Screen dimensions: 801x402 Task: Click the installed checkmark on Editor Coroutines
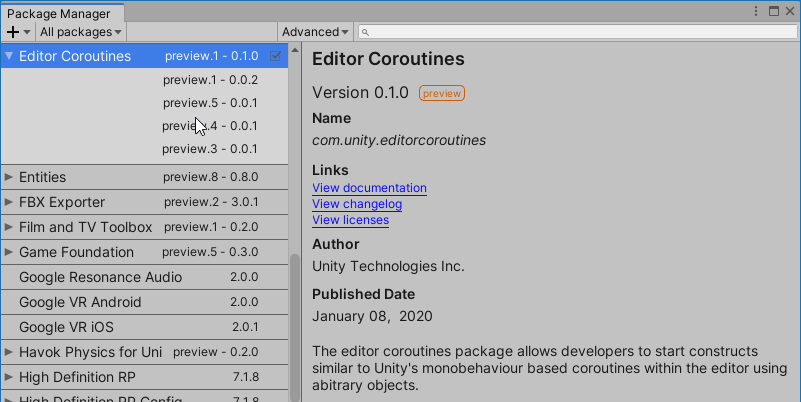(276, 56)
